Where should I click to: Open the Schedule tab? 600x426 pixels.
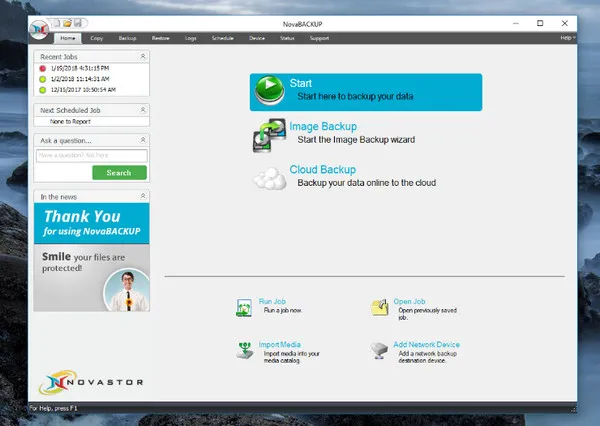pos(223,38)
